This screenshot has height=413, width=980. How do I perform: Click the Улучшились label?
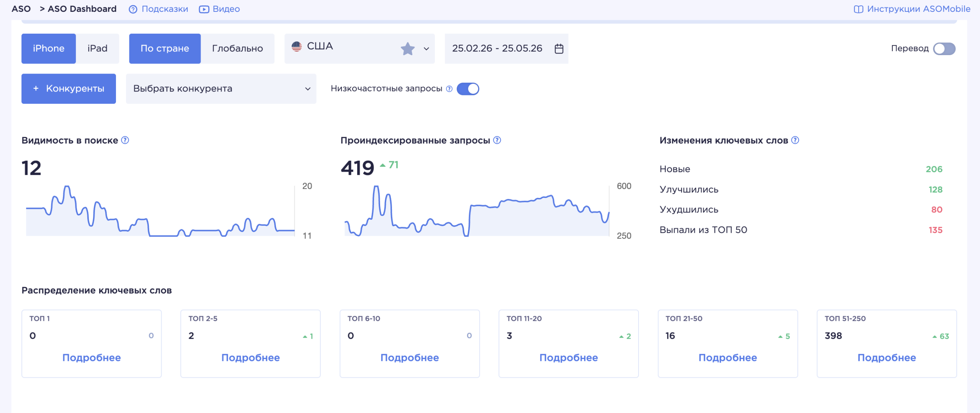[x=689, y=189]
